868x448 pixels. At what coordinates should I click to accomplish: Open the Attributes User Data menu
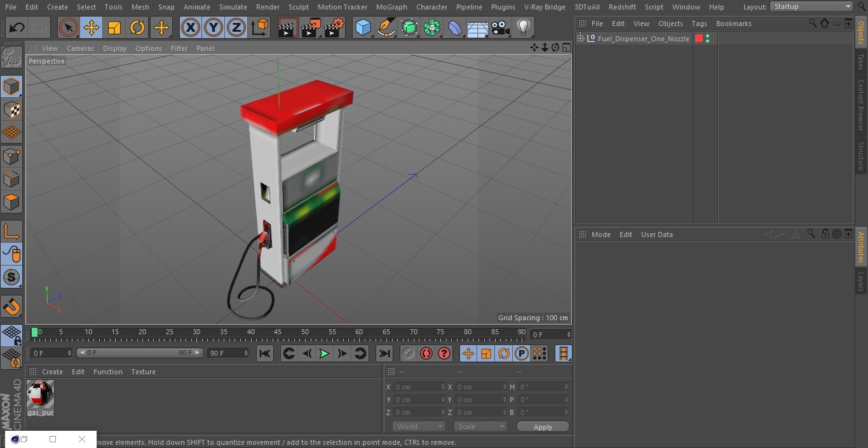[656, 234]
